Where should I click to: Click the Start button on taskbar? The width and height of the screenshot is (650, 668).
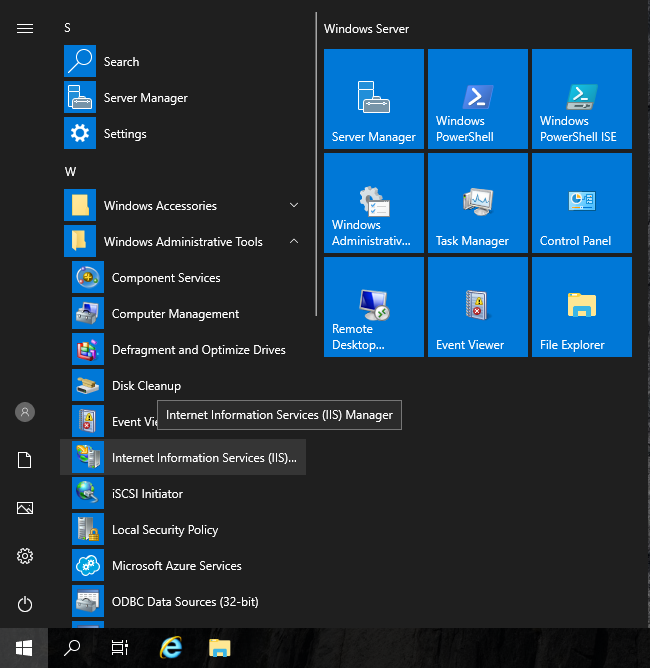pyautogui.click(x=24, y=648)
